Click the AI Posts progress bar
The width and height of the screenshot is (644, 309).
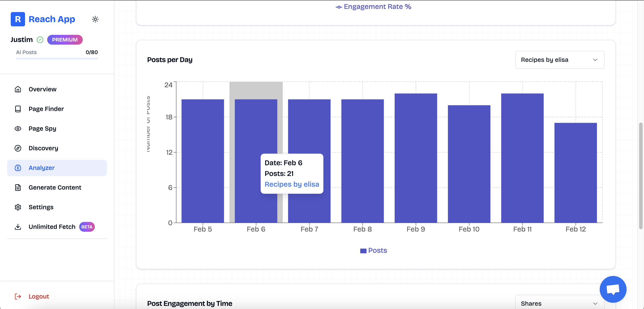[x=57, y=58]
